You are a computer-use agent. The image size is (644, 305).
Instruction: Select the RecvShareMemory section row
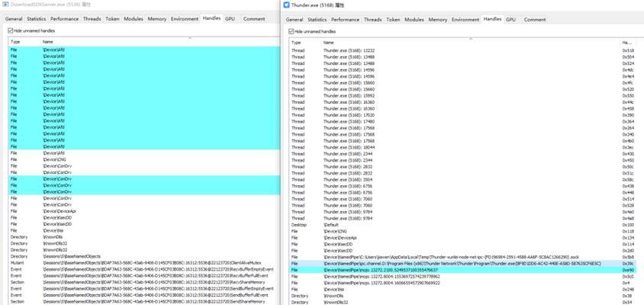[x=143, y=282]
